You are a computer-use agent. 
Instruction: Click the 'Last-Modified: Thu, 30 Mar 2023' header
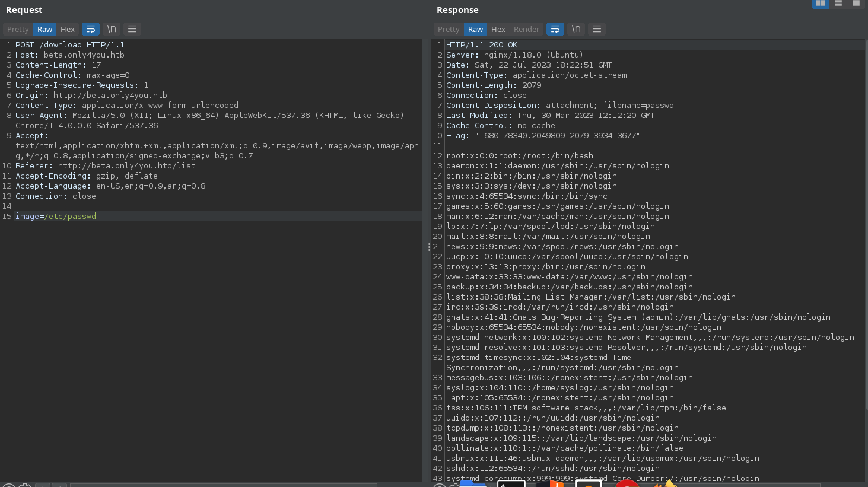coord(551,115)
